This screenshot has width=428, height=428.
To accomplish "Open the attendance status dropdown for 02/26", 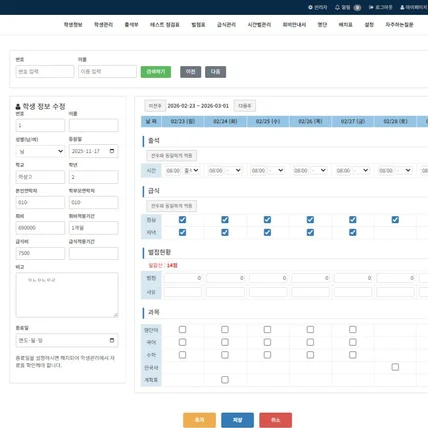I will (319, 170).
